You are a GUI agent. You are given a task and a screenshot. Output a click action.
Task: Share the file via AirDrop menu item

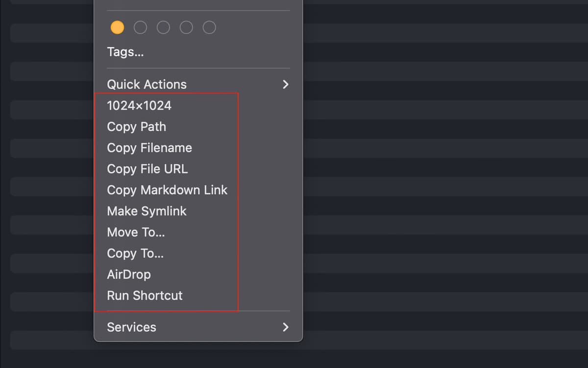(x=129, y=274)
